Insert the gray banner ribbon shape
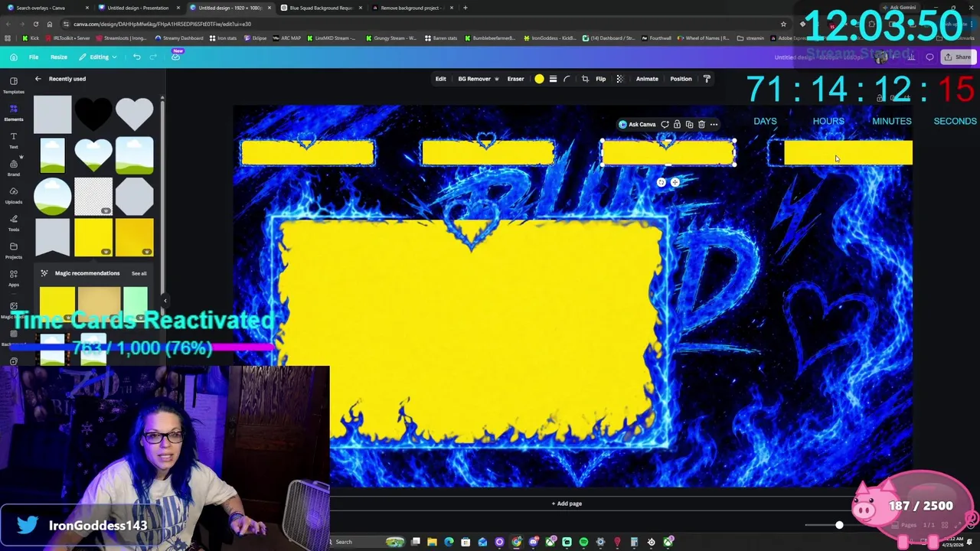 52,237
